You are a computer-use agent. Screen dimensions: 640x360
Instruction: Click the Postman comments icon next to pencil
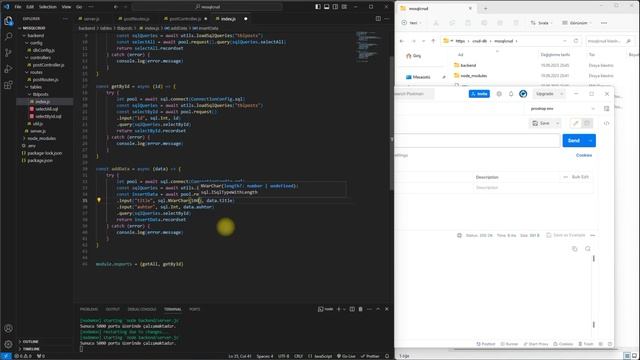tap(587, 123)
